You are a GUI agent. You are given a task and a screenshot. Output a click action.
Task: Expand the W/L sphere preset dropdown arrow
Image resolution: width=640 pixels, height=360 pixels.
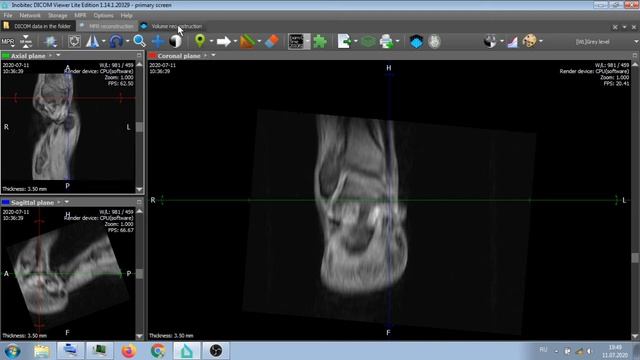click(x=502, y=41)
